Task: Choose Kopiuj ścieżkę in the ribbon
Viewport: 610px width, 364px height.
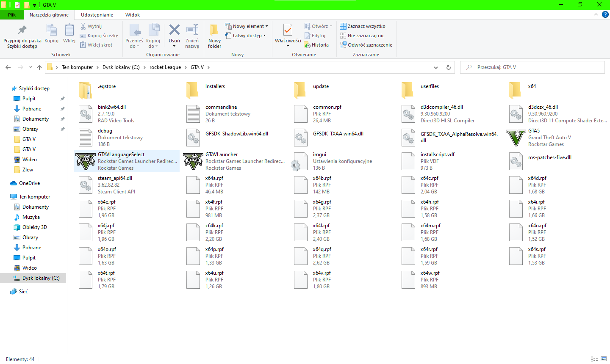Action: (x=99, y=36)
